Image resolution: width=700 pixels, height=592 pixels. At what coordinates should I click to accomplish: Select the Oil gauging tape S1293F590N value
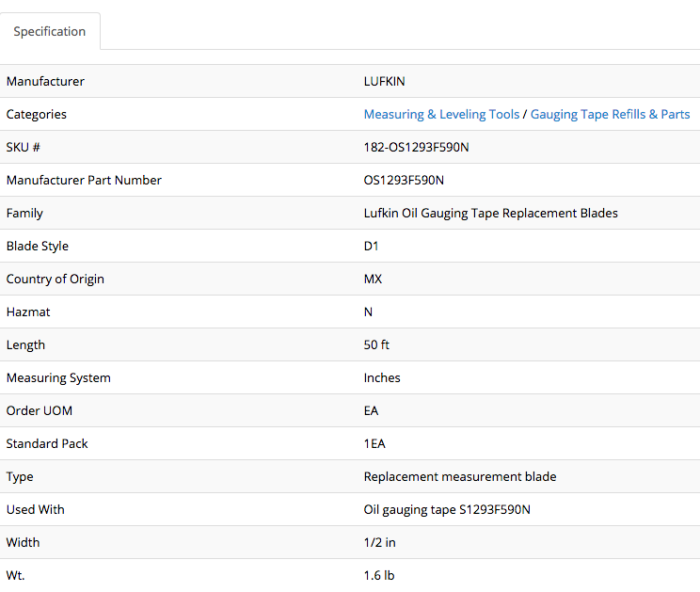tap(447, 509)
